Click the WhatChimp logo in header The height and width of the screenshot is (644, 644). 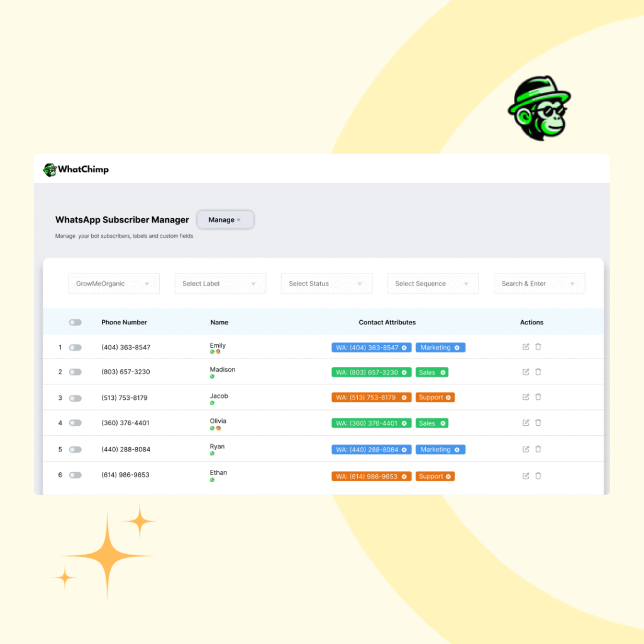(x=76, y=169)
